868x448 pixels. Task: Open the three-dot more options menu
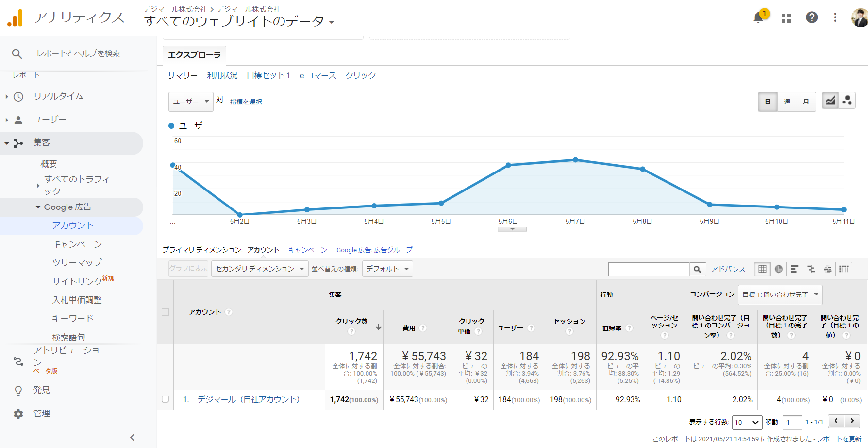click(835, 17)
